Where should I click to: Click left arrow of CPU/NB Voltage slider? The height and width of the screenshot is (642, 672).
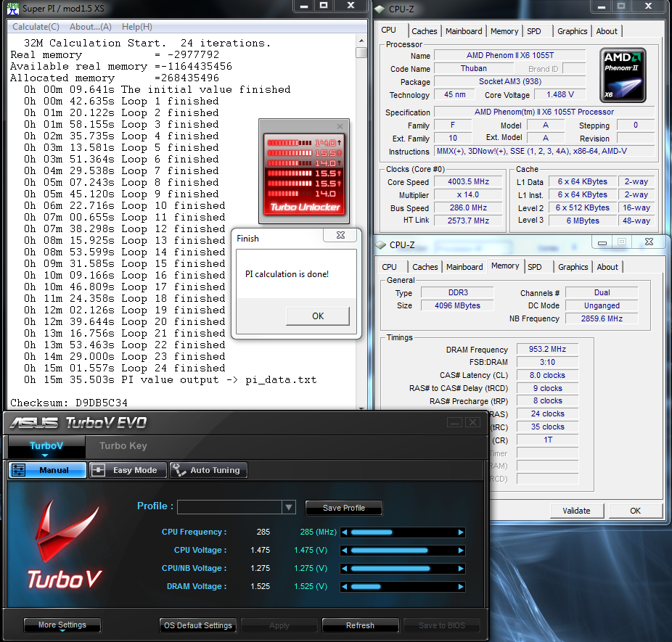(345, 569)
